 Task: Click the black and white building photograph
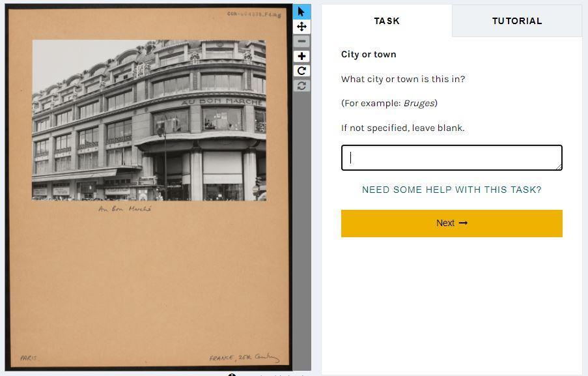point(149,120)
